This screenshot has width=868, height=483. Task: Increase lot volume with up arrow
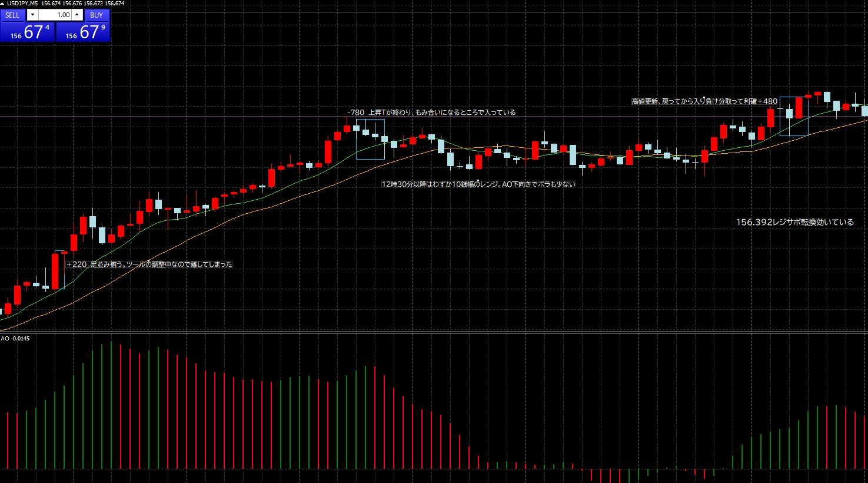(77, 15)
